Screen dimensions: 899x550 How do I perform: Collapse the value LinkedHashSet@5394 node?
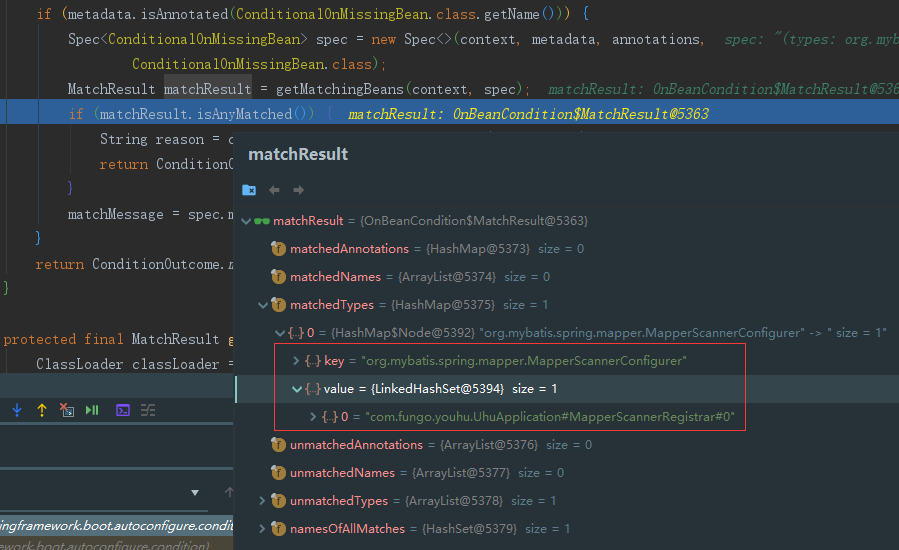pyautogui.click(x=296, y=389)
